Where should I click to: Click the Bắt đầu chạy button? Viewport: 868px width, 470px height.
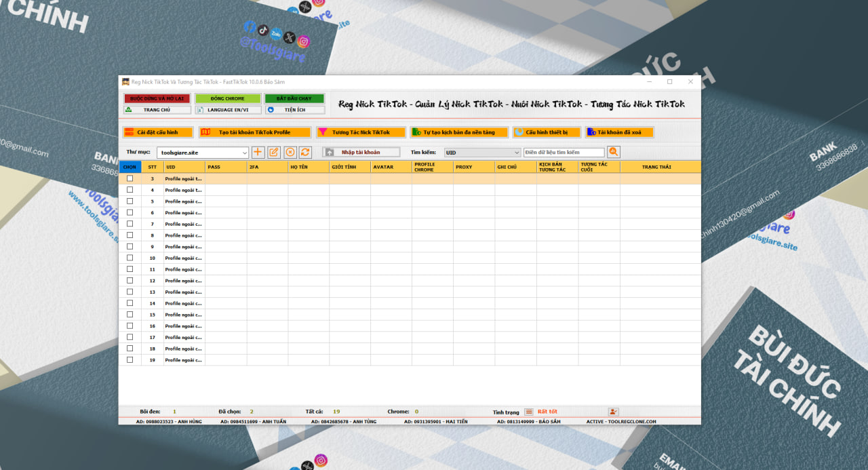(295, 98)
